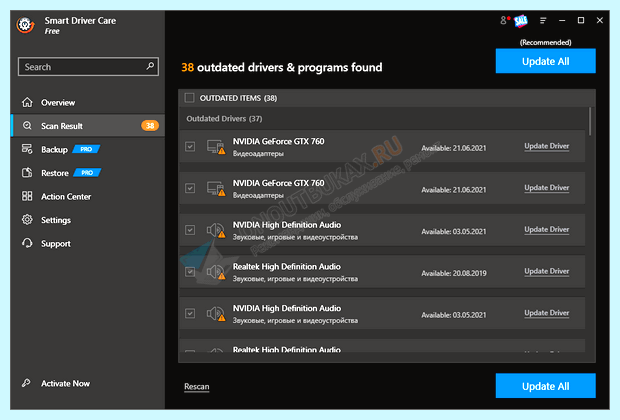Click the top Update All button
620x420 pixels.
(545, 61)
